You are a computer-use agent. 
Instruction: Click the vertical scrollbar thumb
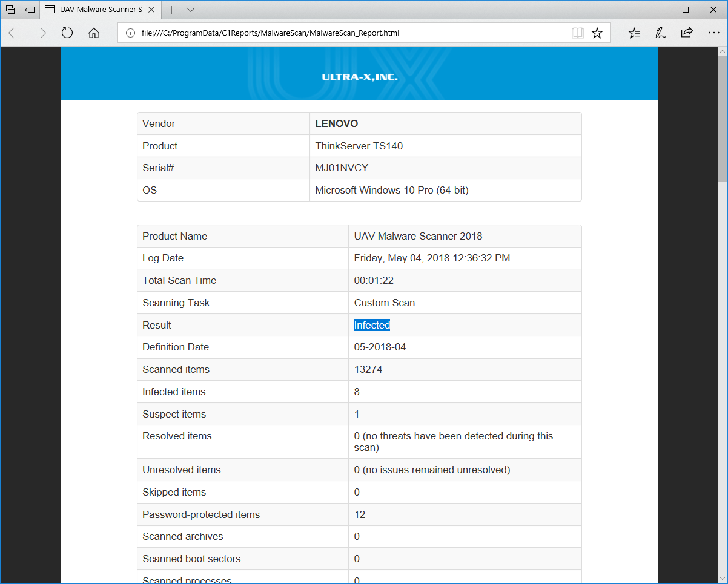pos(722,120)
